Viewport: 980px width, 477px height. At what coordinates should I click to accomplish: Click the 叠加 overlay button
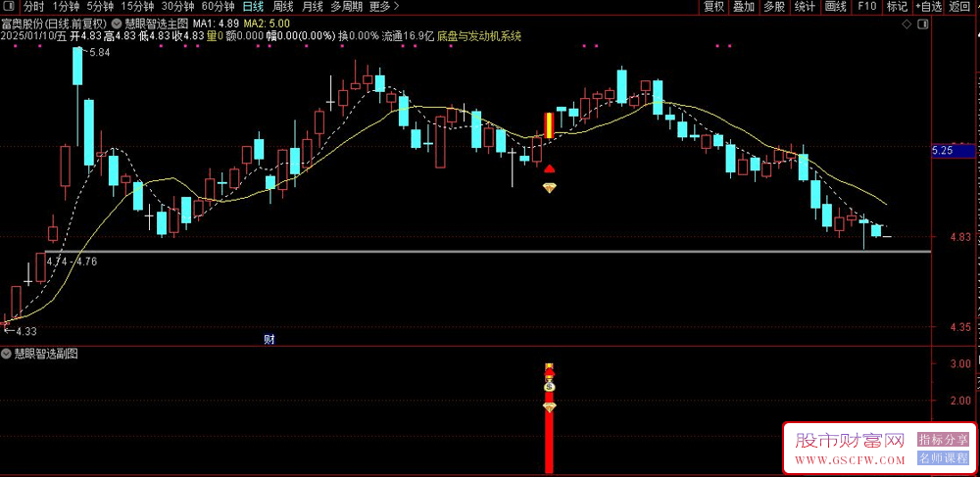[744, 7]
